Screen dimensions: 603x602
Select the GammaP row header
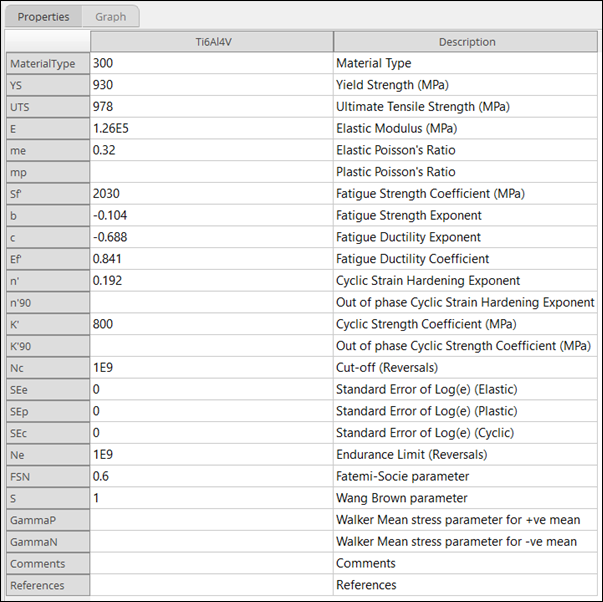coord(47,520)
